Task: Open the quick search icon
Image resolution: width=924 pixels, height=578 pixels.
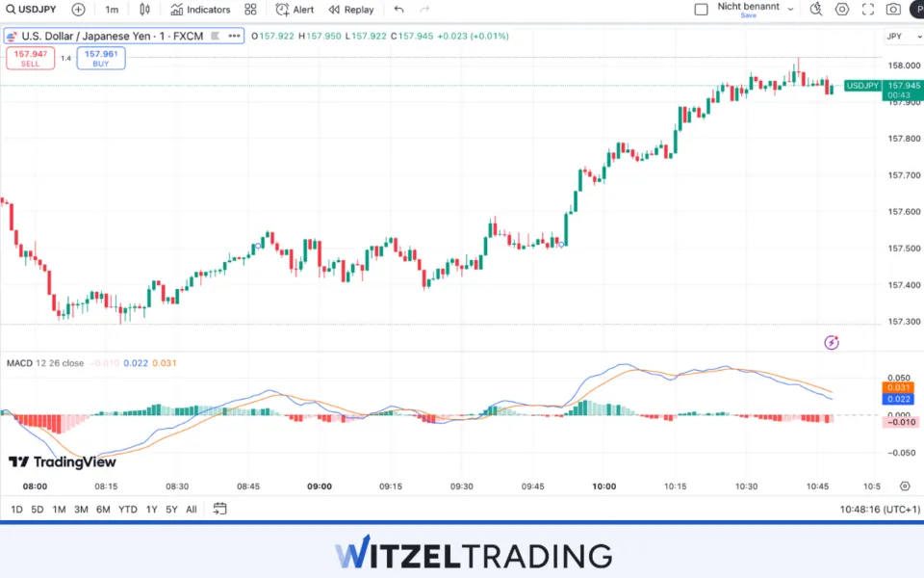Action: 816,10
